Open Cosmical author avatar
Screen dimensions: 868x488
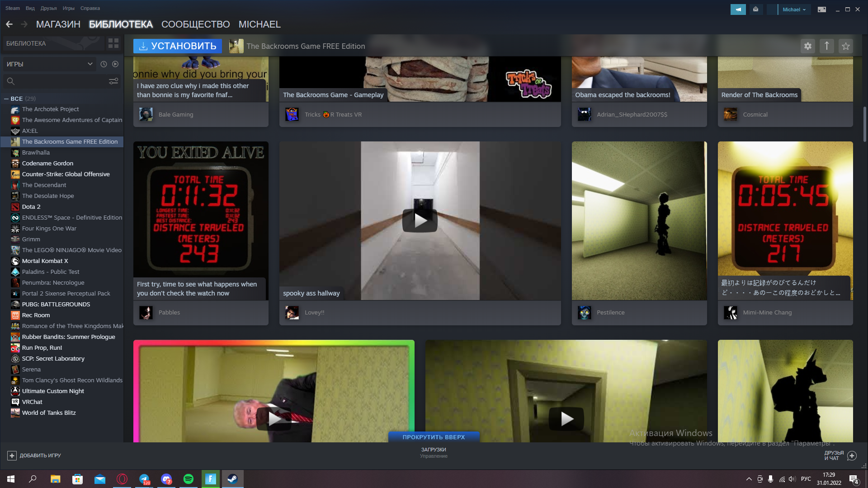coord(731,115)
